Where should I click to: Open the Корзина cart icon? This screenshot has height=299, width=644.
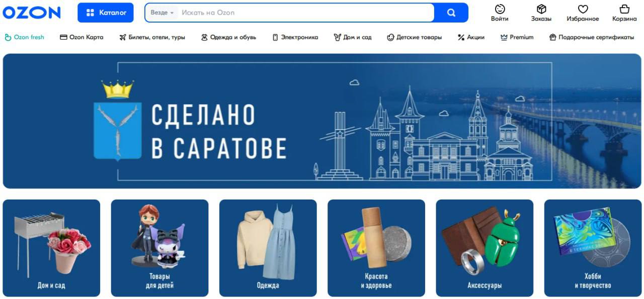click(624, 9)
